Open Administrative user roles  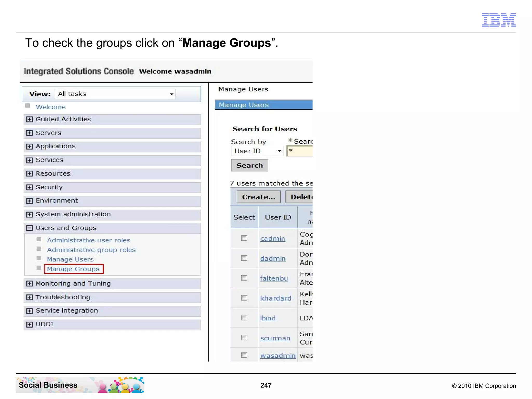(x=89, y=240)
